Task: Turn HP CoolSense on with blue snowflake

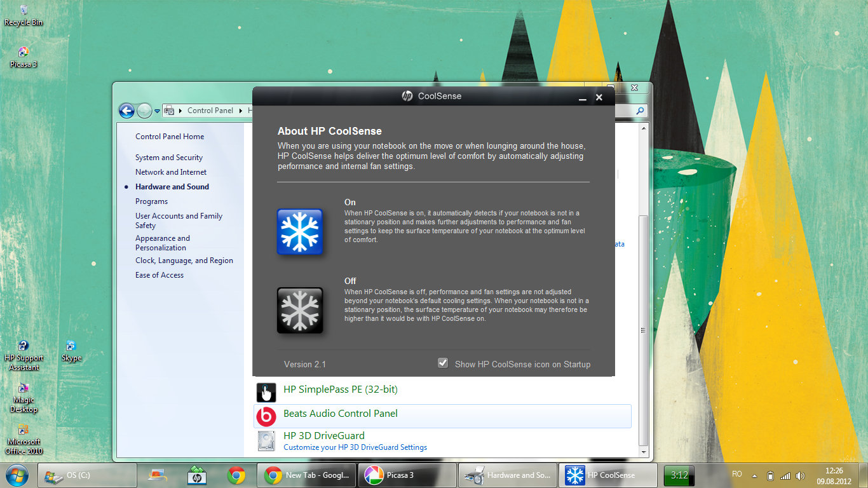Action: click(300, 232)
